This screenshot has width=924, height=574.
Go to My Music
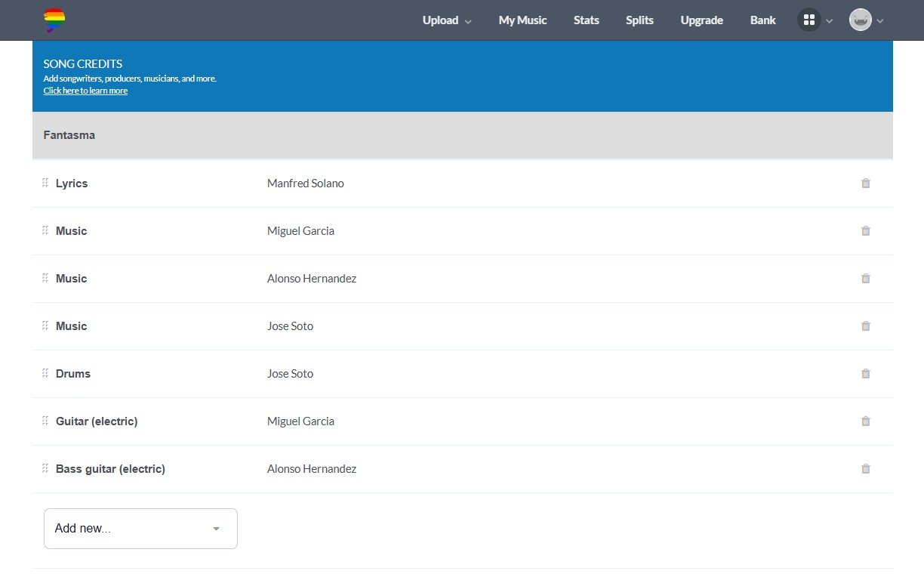click(522, 20)
